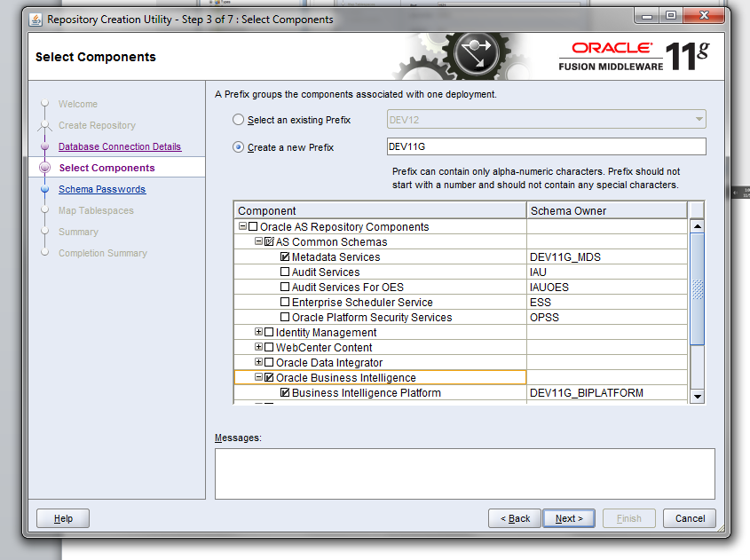Click the component list scrollbar thumb
Screen dimensions: 750x560
(698, 288)
